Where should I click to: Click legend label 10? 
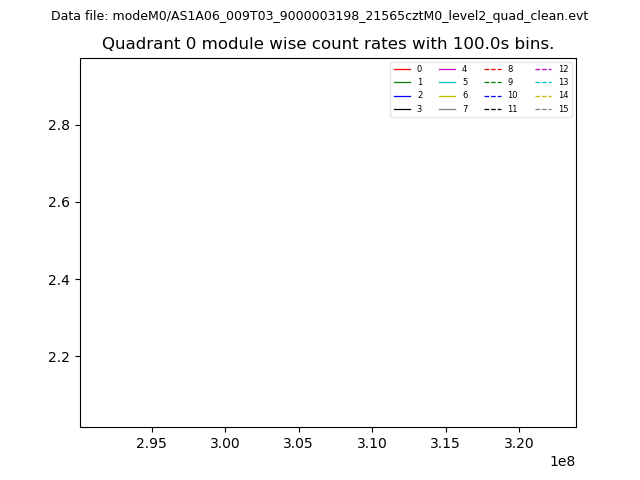pos(512,95)
